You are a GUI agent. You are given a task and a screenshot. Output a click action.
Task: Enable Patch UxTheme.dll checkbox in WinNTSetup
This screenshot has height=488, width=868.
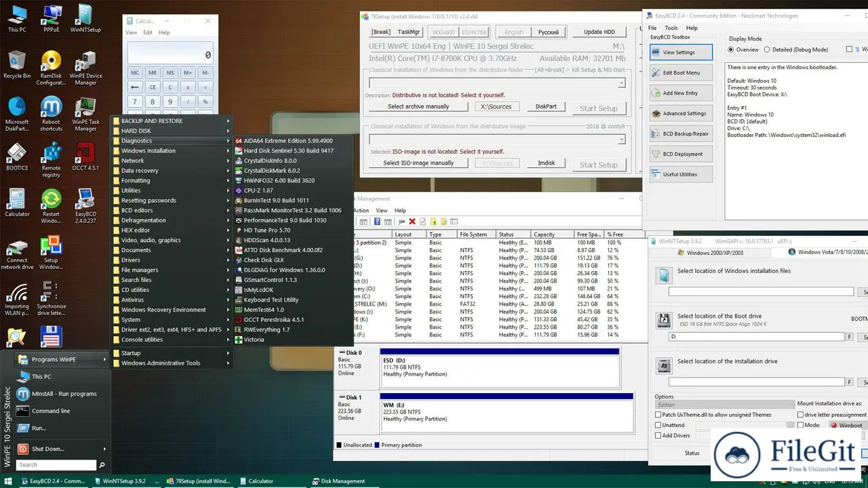(658, 415)
